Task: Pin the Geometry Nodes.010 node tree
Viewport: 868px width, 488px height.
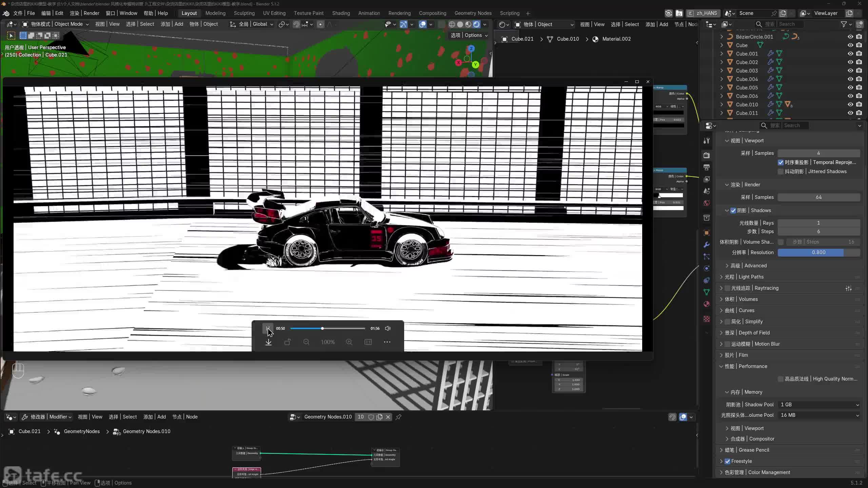Action: tap(399, 417)
